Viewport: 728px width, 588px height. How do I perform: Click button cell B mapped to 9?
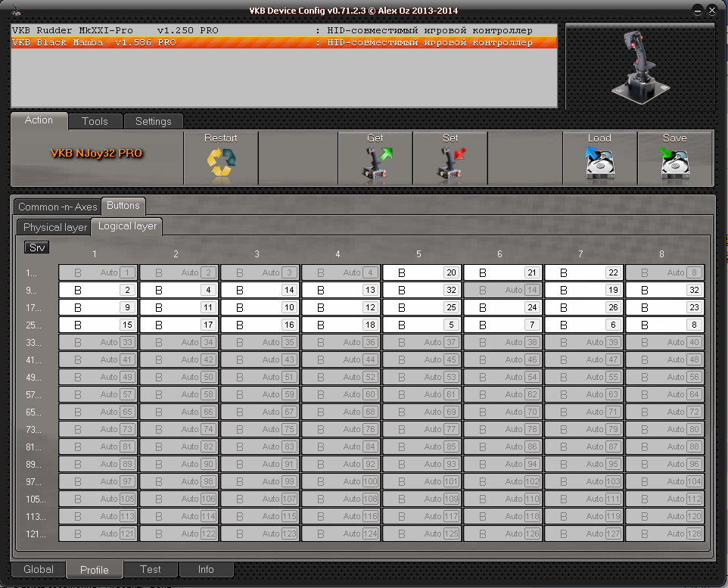pyautogui.click(x=98, y=307)
